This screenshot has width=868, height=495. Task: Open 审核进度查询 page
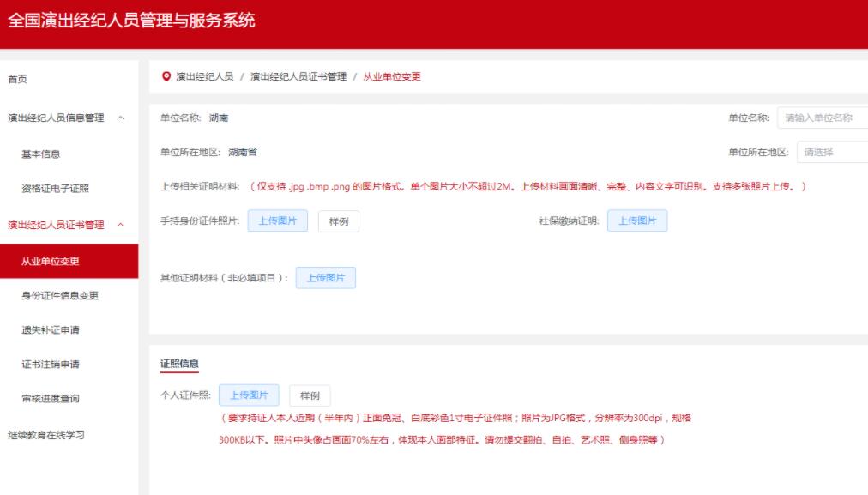coord(50,399)
